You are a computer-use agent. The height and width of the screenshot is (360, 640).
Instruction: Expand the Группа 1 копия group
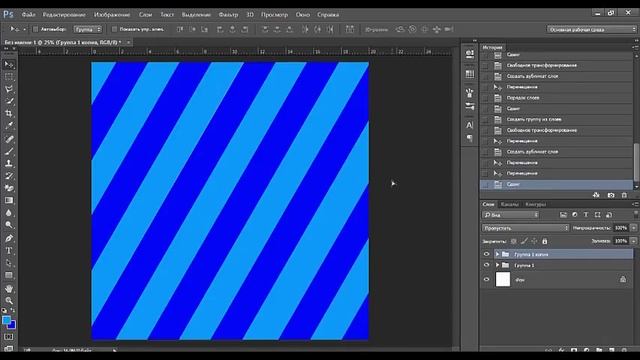[498, 254]
